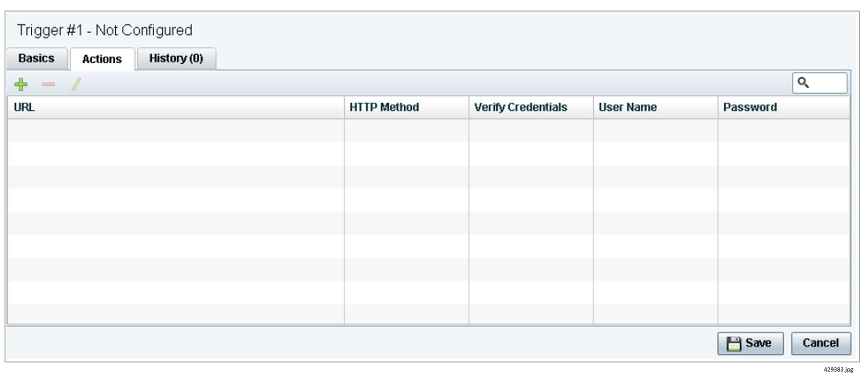This screenshot has width=868, height=382.
Task: Click the magnifier icon in search box
Action: pyautogui.click(x=803, y=83)
